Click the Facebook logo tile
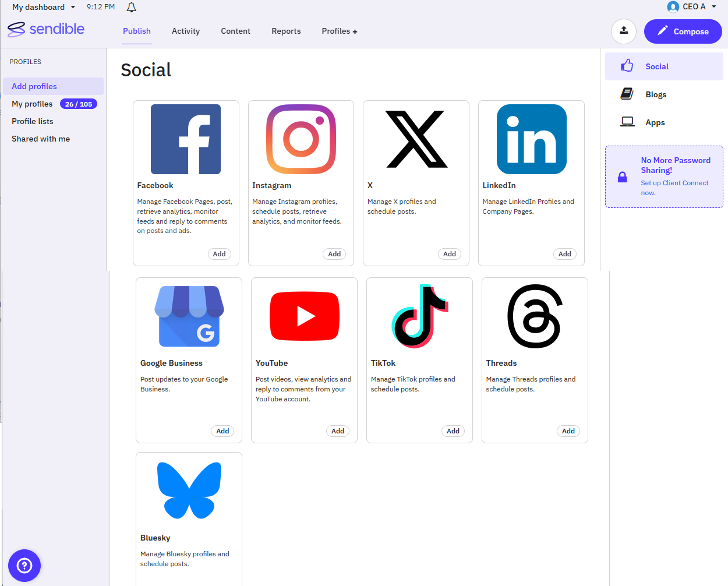Viewport: 728px width, 586px height. point(186,139)
